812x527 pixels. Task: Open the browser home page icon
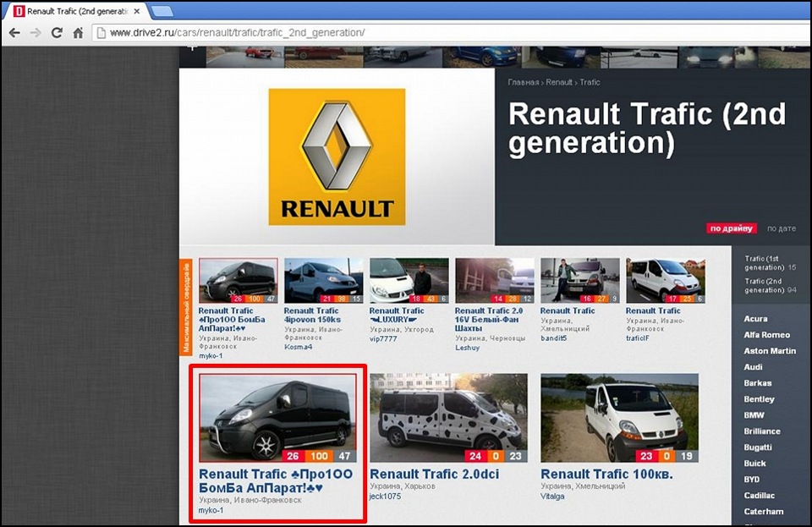(78, 33)
